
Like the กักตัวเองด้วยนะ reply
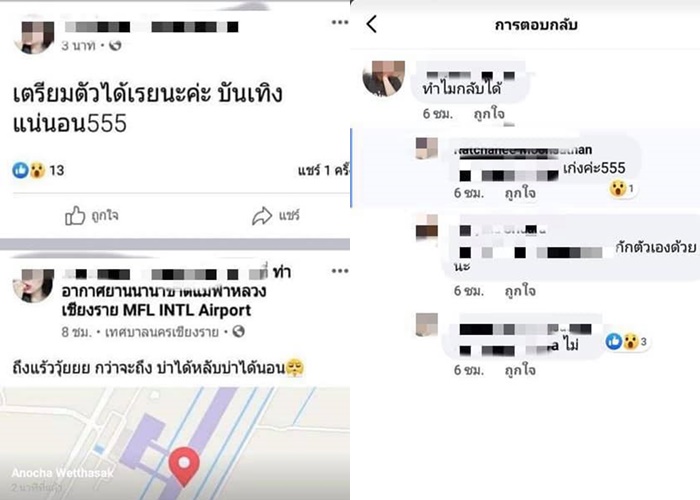click(520, 291)
